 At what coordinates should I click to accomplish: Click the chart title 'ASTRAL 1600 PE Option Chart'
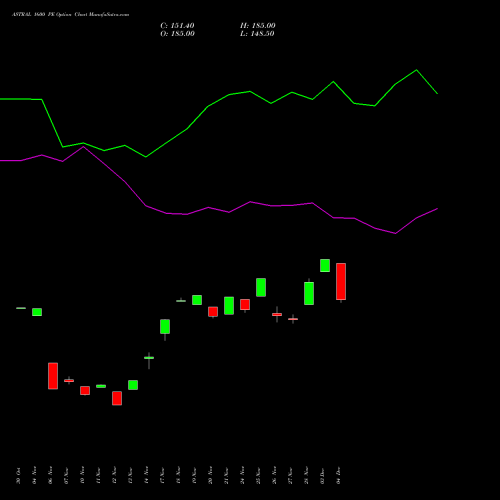(x=49, y=15)
